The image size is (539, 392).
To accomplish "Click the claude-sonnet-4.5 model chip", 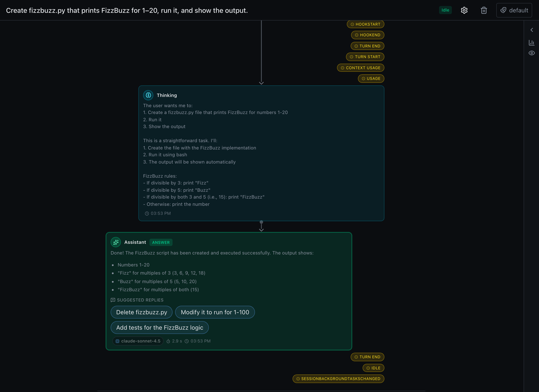I will pyautogui.click(x=138, y=341).
